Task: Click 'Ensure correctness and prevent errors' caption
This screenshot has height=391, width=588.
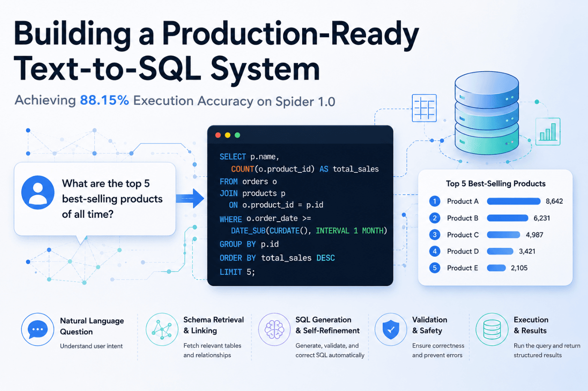Action: 438,350
